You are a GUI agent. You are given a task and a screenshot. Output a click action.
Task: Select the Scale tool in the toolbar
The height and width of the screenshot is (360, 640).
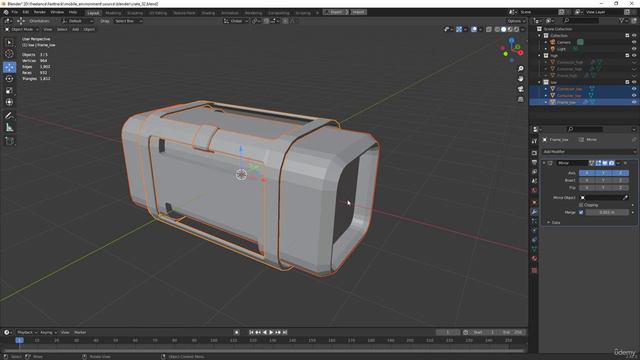click(x=9, y=91)
